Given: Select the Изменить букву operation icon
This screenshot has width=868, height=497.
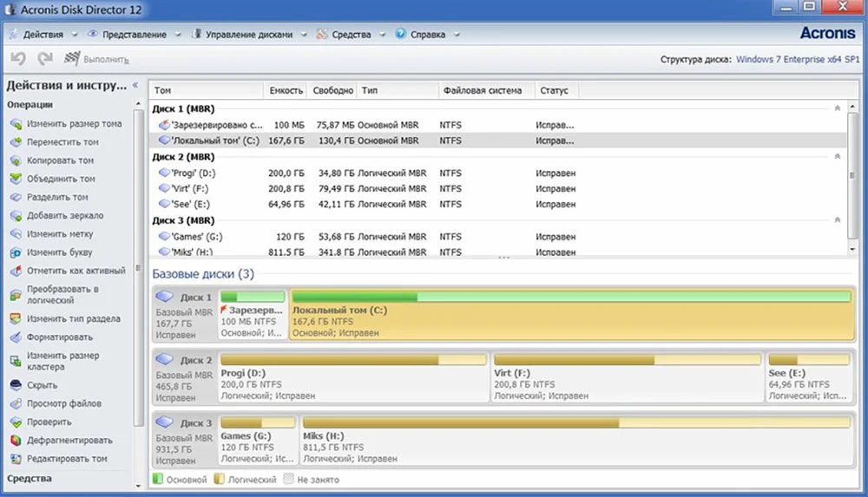Looking at the screenshot, I should point(16,252).
